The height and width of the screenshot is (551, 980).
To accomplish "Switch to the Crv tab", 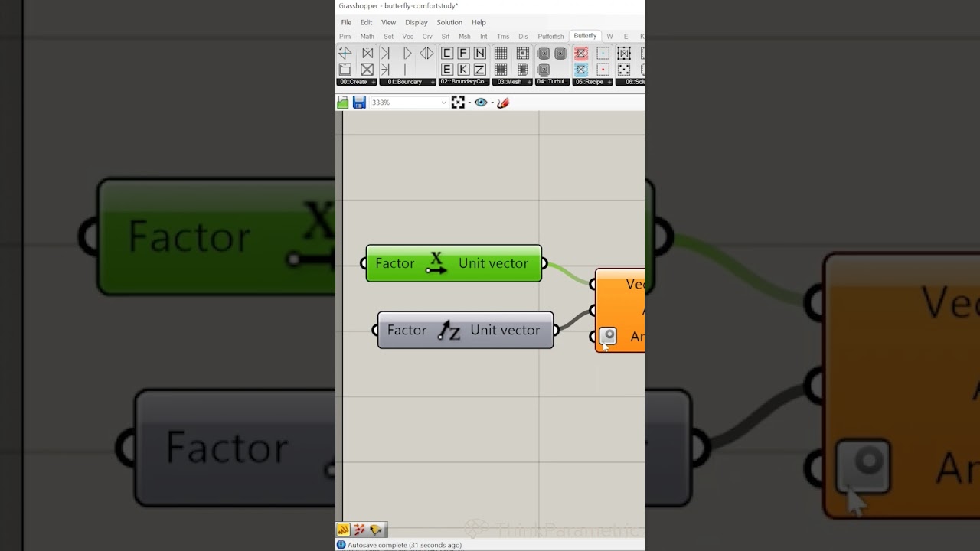I will (x=427, y=37).
